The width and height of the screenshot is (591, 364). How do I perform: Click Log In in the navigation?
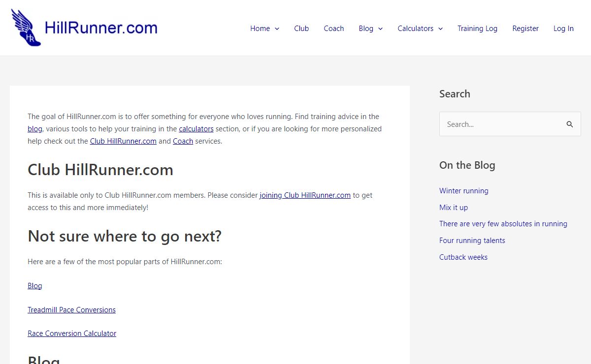(x=563, y=29)
